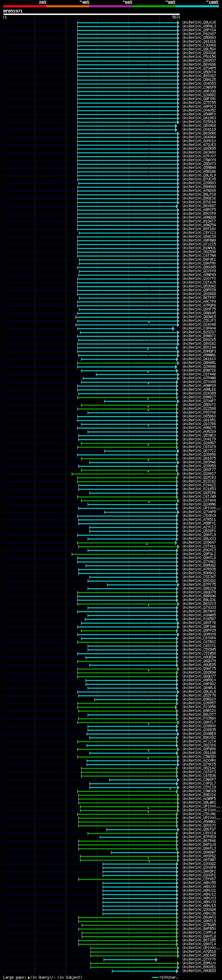The width and height of the screenshot is (222, 980).
Task: Select label UniRef100_Q9XHG8
Action: [x=199, y=125]
